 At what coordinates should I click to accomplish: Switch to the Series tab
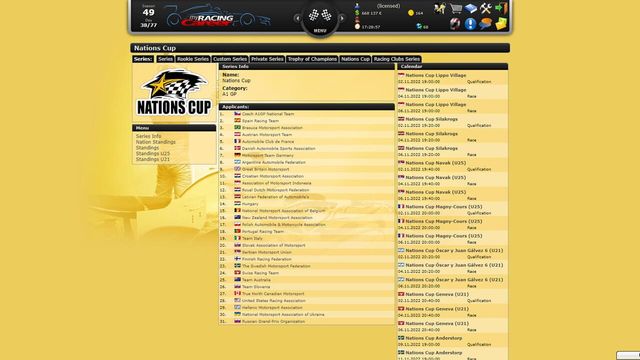(165, 59)
